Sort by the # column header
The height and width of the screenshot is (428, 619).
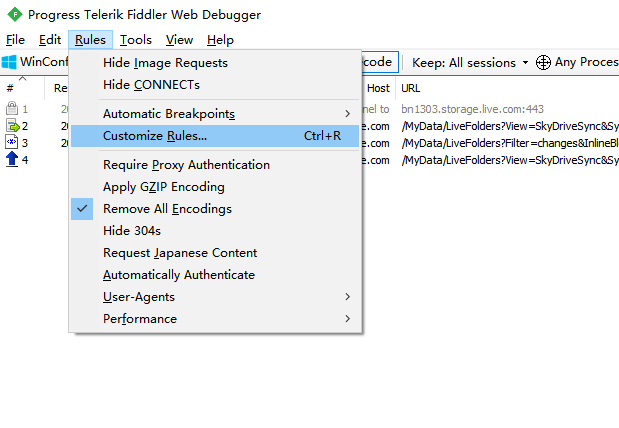point(10,88)
